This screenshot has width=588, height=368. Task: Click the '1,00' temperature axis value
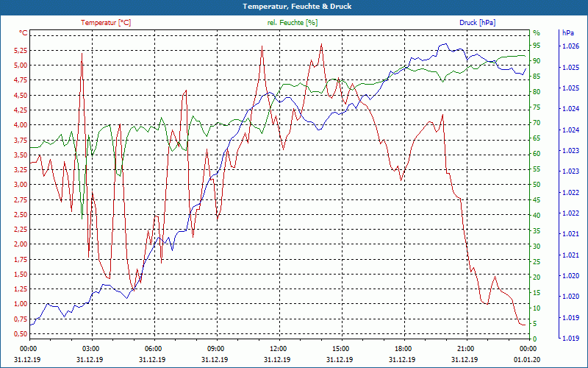click(21, 304)
